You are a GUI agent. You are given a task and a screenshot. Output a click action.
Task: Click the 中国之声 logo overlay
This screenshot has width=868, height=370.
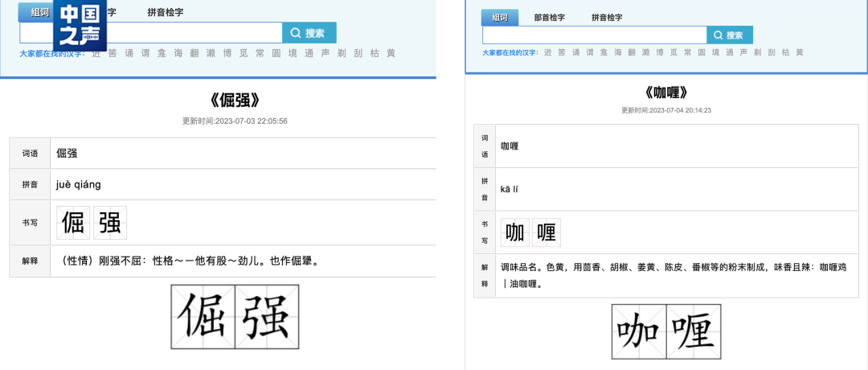pyautogui.click(x=80, y=26)
